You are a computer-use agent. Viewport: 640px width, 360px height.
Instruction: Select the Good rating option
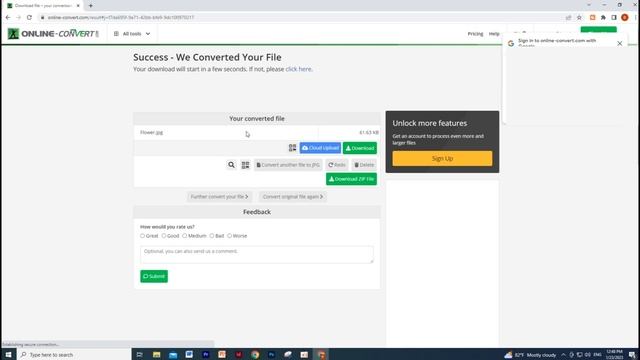[164, 236]
